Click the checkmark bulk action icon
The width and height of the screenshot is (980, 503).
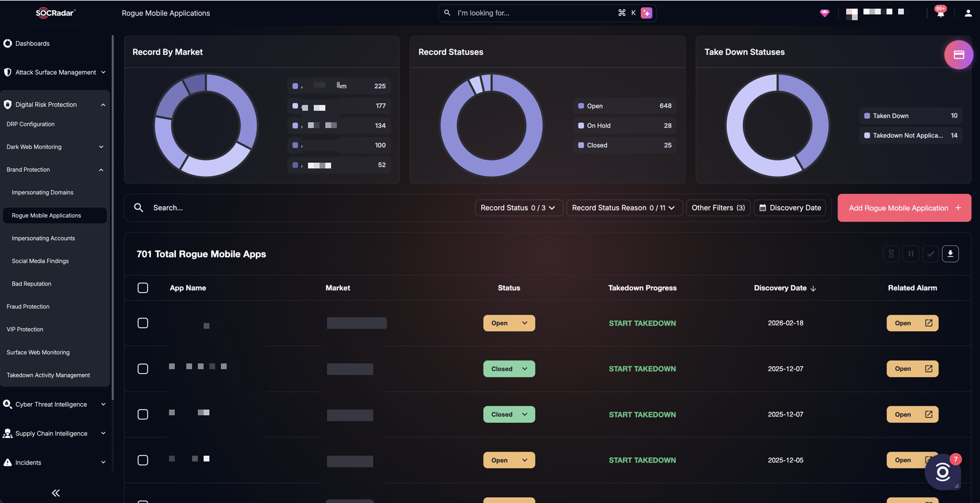[930, 254]
